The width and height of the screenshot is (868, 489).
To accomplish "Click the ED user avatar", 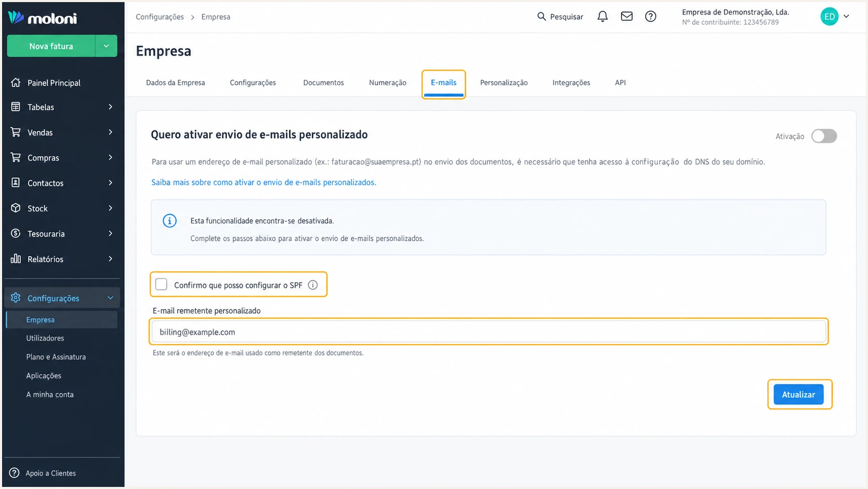I will coord(829,17).
